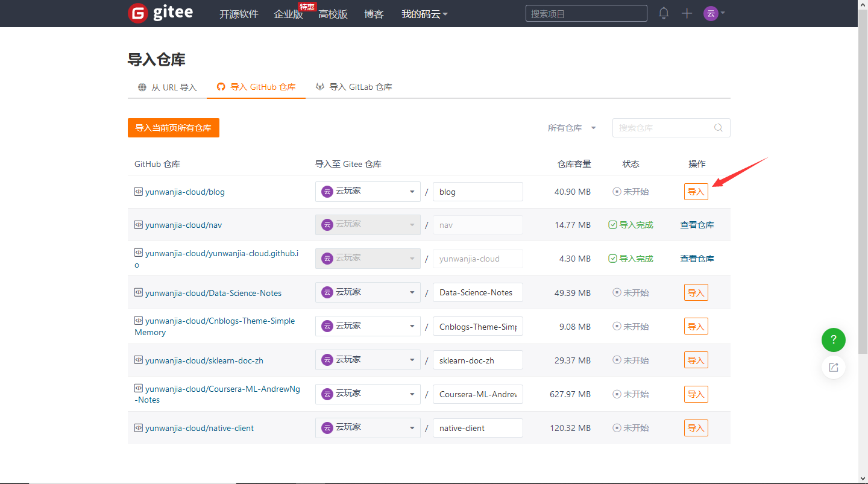Viewport: 868px width, 484px height.
Task: Click the 搜索项目 search field
Action: 587,13
